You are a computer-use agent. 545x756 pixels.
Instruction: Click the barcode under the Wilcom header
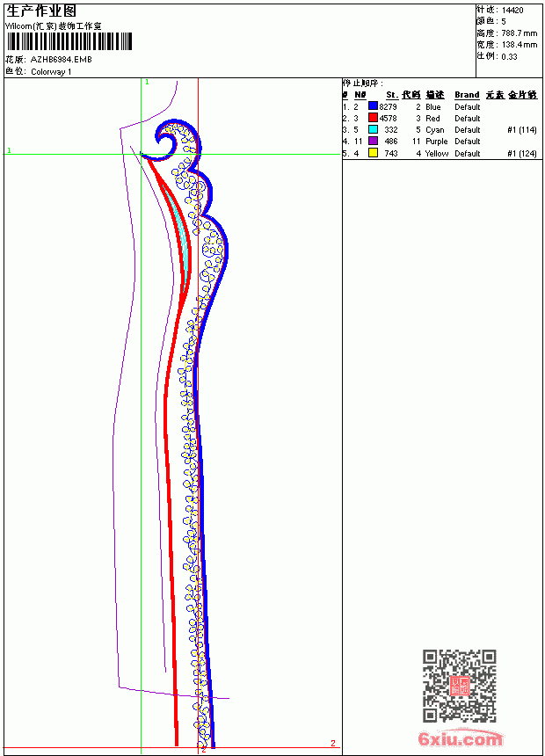[69, 41]
